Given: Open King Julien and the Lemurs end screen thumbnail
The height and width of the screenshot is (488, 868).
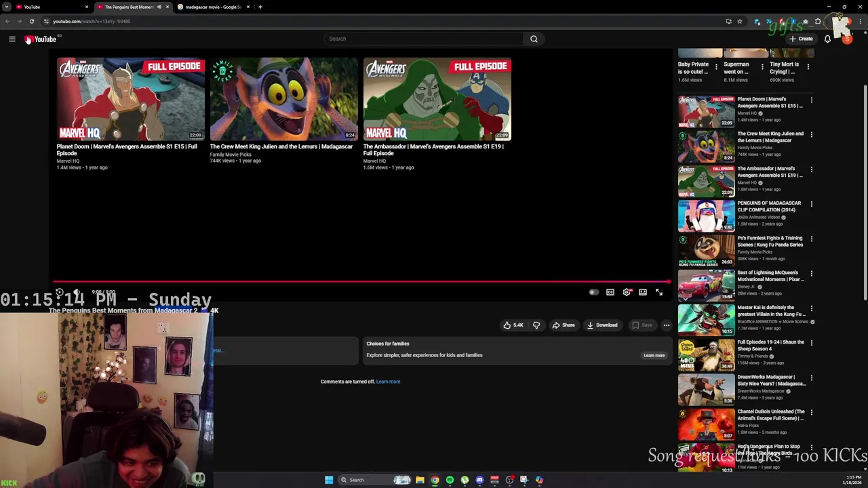Looking at the screenshot, I should coord(283,99).
